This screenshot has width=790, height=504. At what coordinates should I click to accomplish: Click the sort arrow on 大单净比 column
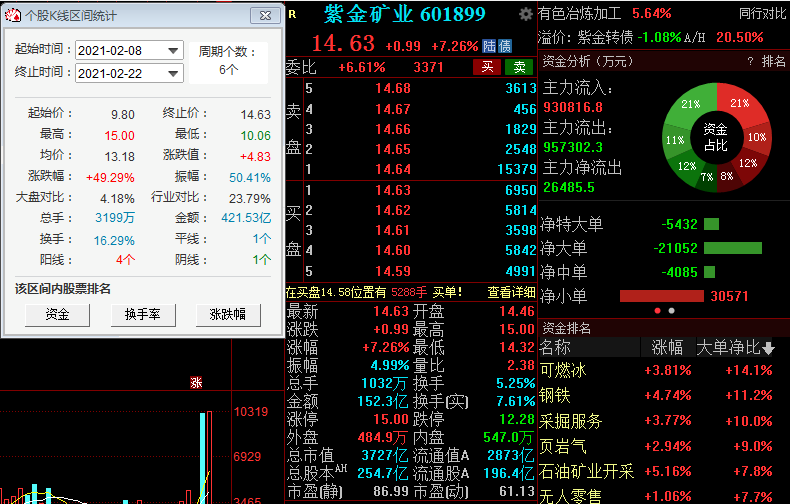coord(768,348)
